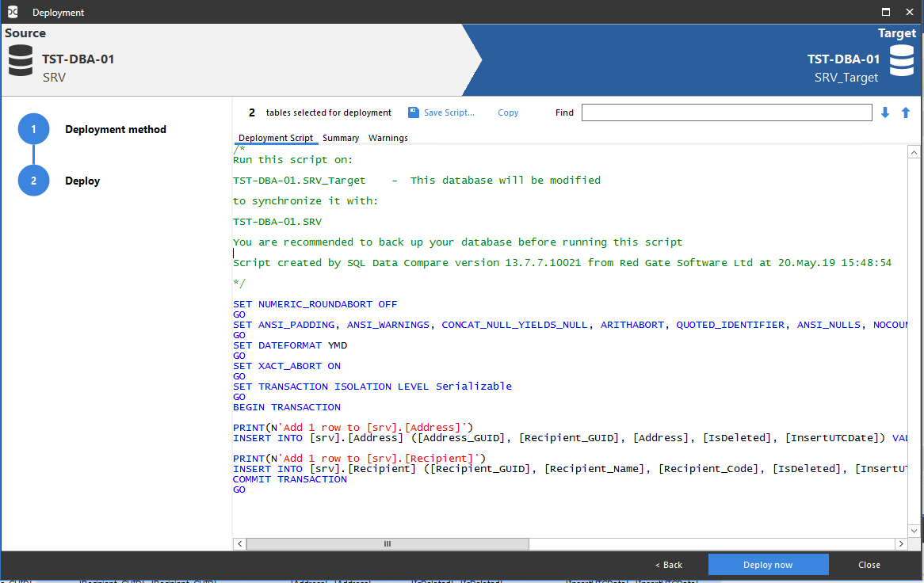Click the Close button at bottom
Image resolution: width=924 pixels, height=583 pixels.
pyautogui.click(x=869, y=565)
